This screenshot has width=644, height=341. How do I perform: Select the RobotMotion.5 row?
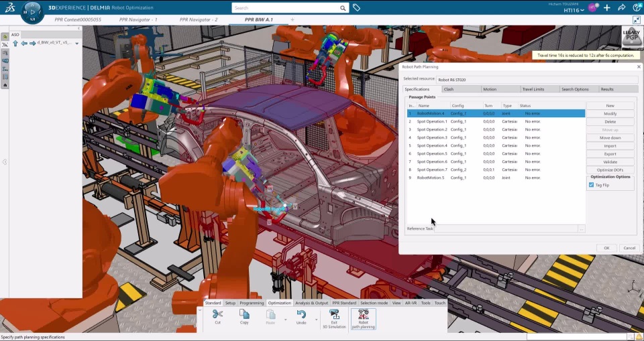tap(496, 178)
